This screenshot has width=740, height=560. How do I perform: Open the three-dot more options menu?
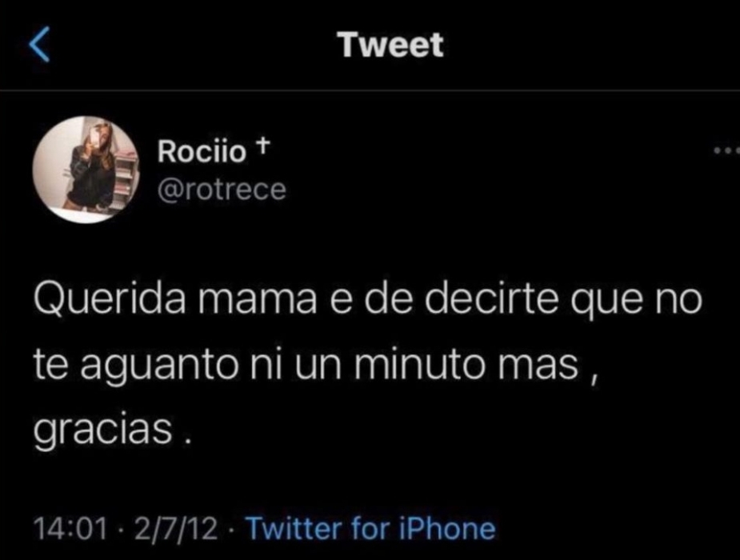(x=726, y=151)
